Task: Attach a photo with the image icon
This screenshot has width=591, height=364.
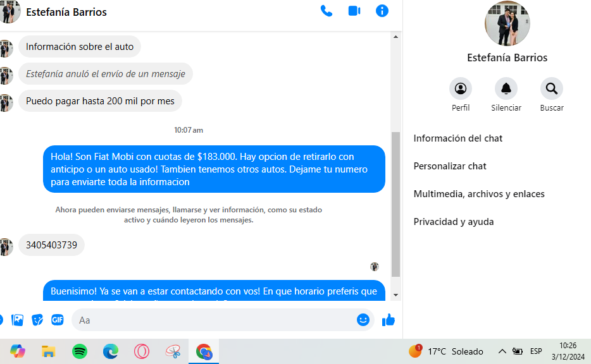Action: click(17, 320)
